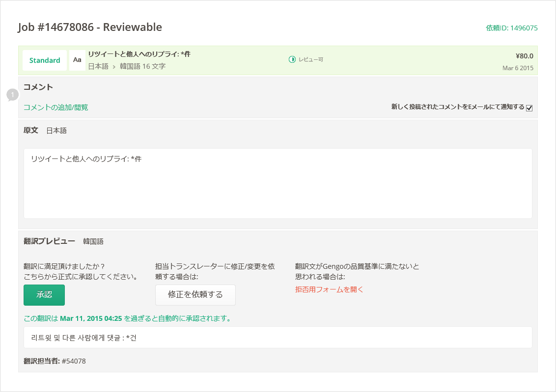Toggle the email notification checkbox for new comments
The width and height of the screenshot is (556, 392).
click(x=529, y=108)
